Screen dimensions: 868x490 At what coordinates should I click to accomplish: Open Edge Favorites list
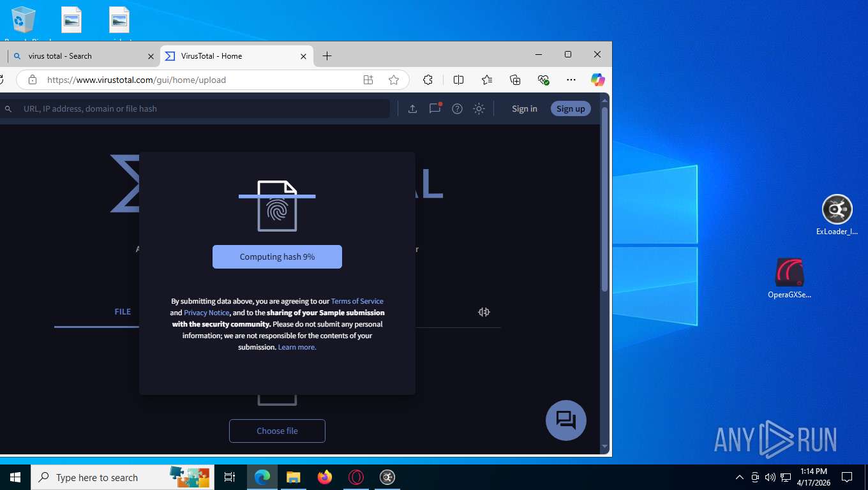(487, 80)
